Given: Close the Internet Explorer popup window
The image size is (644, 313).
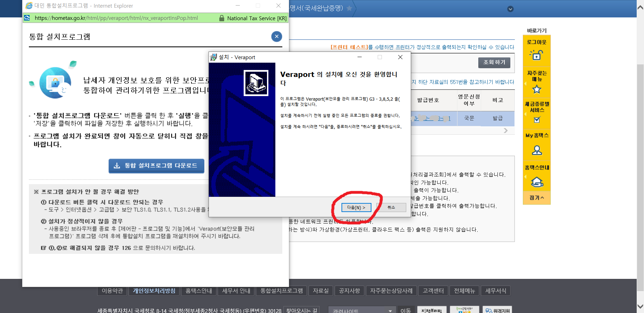Looking at the screenshot, I should tap(278, 6).
